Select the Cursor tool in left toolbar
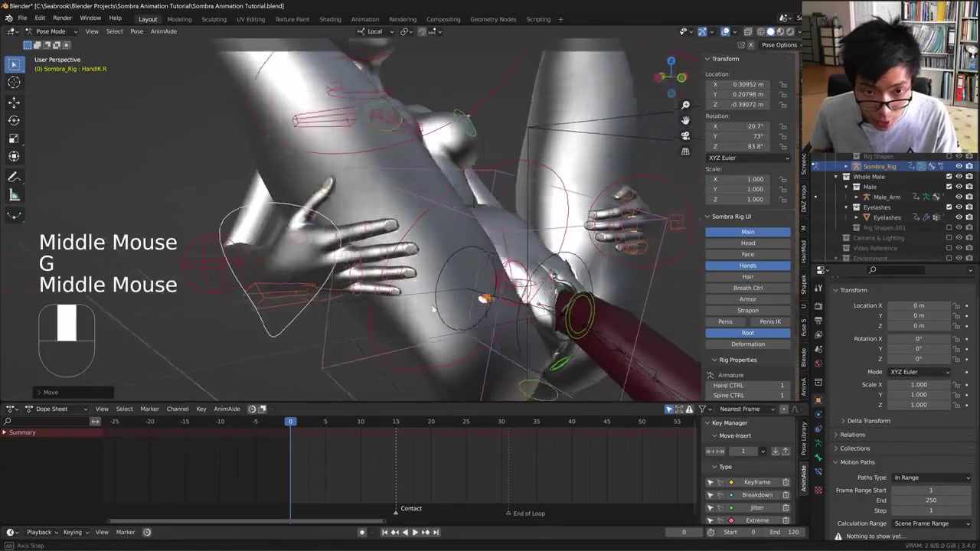Screen dimensions: 980x551 pyautogui.click(x=14, y=83)
